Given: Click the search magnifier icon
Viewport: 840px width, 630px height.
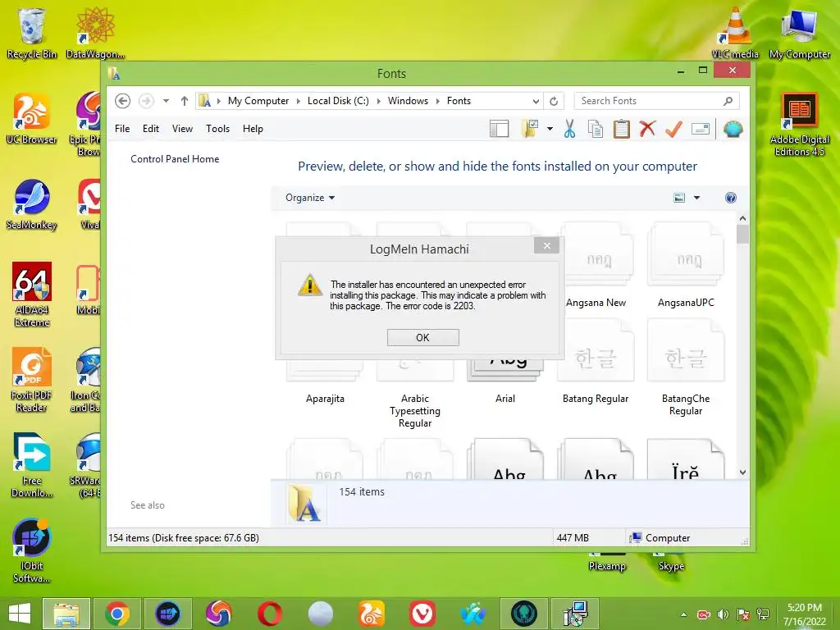Looking at the screenshot, I should pyautogui.click(x=728, y=101).
